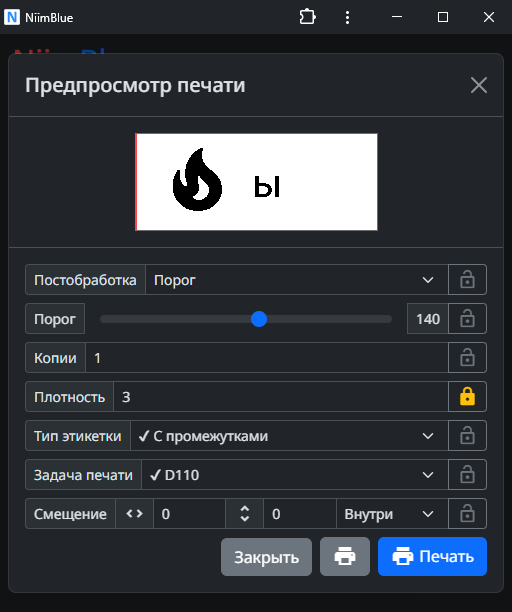This screenshot has width=512, height=612.
Task: Click the label preview image with flame
Action: click(x=256, y=182)
